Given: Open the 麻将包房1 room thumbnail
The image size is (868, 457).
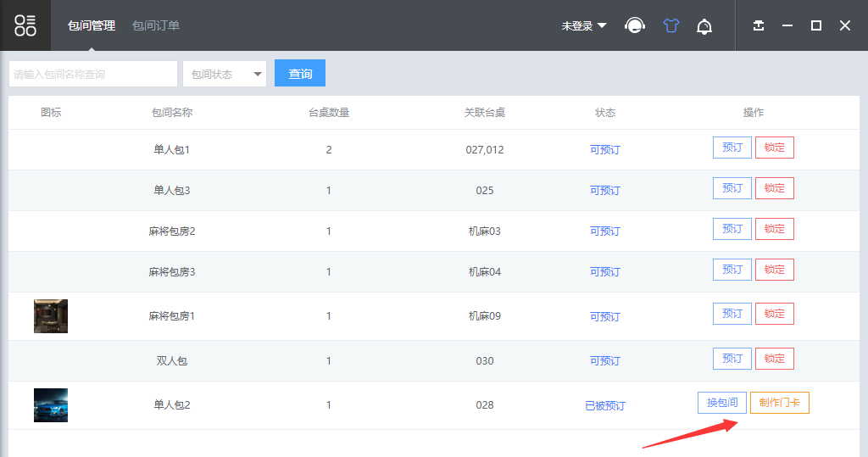Looking at the screenshot, I should (51, 316).
